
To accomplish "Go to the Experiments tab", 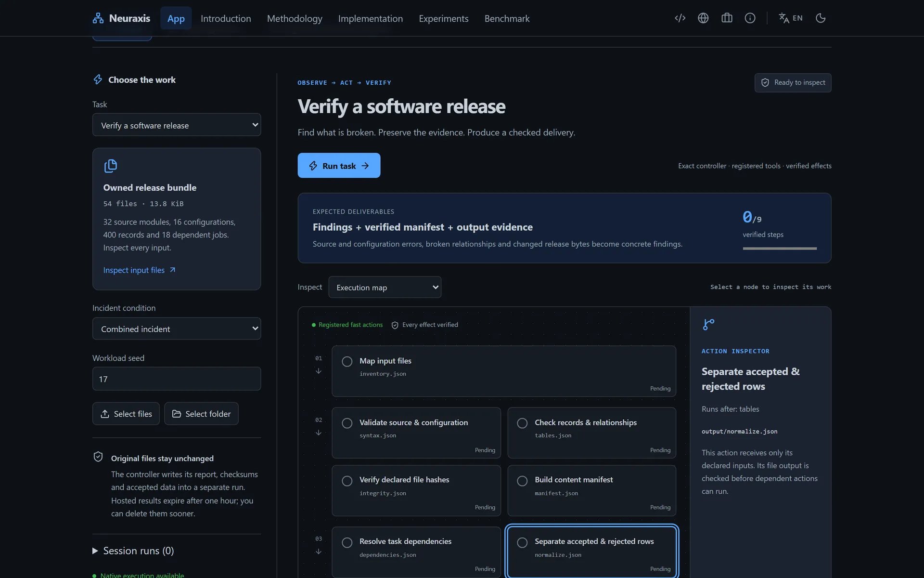I will click(444, 18).
